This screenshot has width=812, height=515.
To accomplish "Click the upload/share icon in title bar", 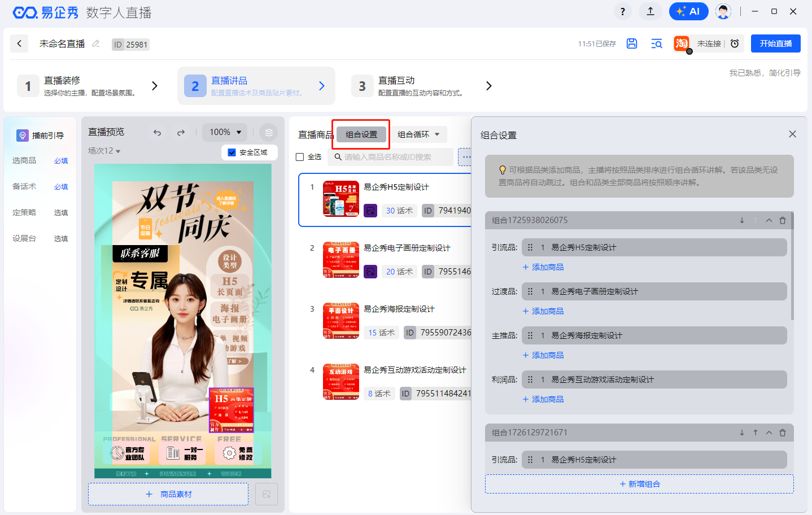I will (651, 11).
